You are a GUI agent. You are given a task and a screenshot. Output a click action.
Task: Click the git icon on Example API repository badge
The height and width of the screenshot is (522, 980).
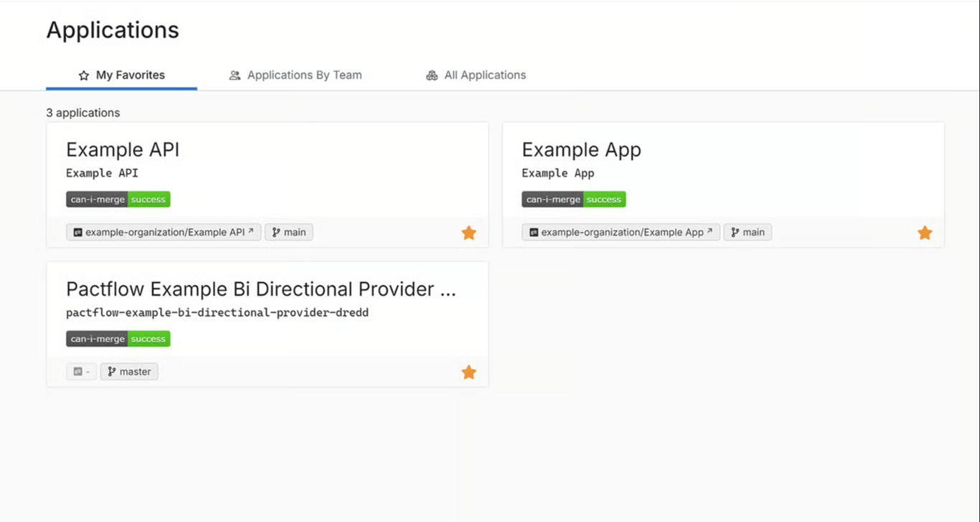tap(77, 232)
